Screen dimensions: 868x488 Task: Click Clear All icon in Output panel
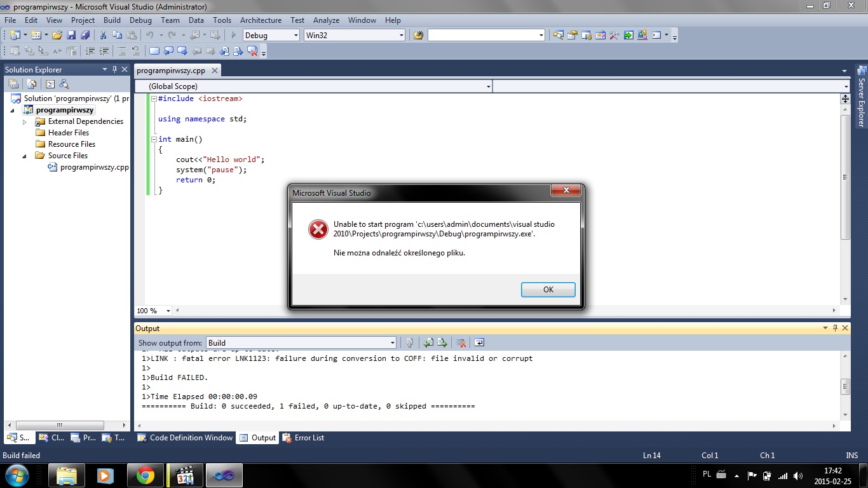tap(461, 342)
